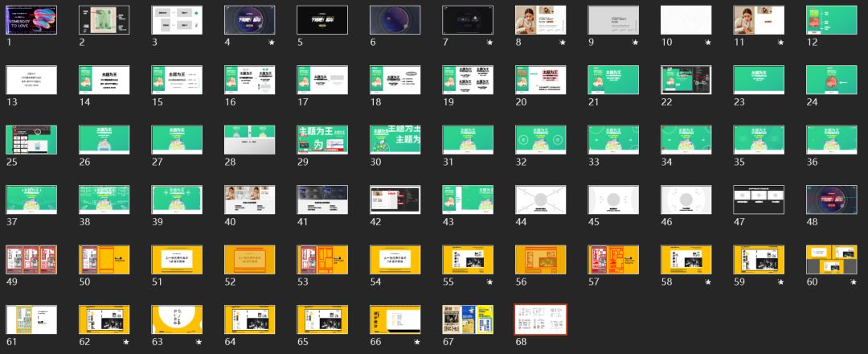Select slide 47 black thumbnail
Screen dimensions: 868x354
click(759, 200)
